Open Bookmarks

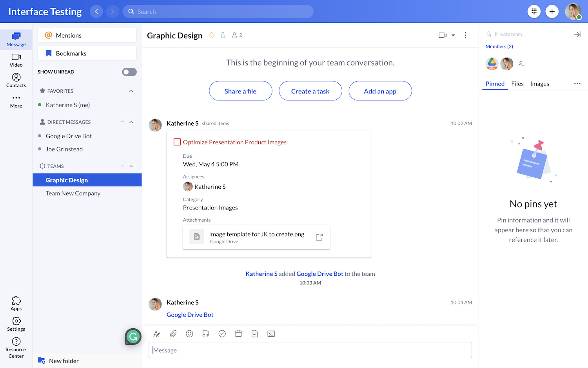87,53
